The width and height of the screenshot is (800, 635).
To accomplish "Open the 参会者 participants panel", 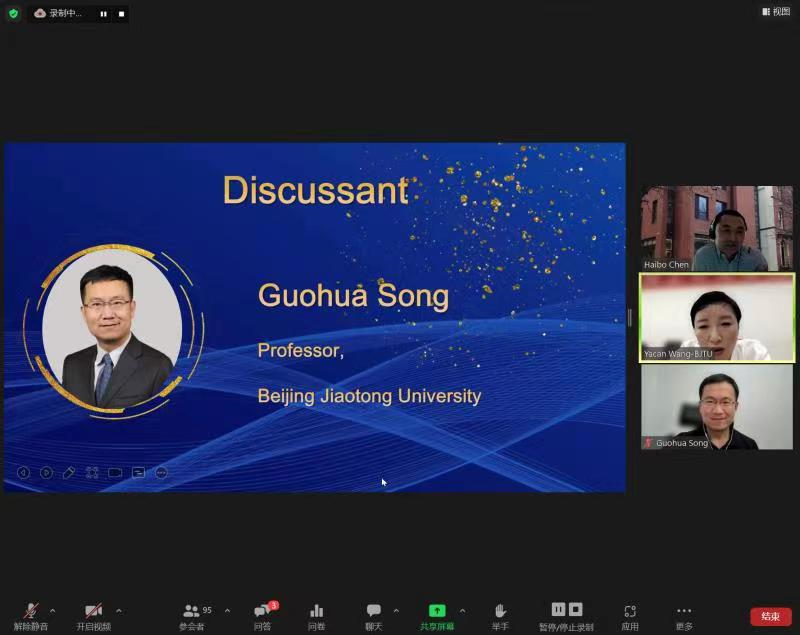I will (x=193, y=616).
